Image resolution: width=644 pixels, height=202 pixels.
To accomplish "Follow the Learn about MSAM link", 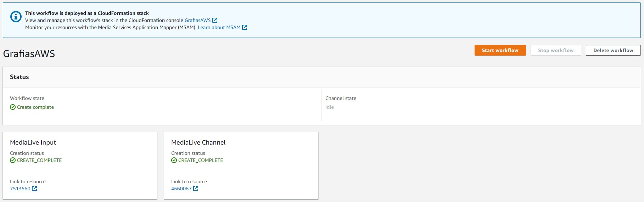I will (x=219, y=27).
